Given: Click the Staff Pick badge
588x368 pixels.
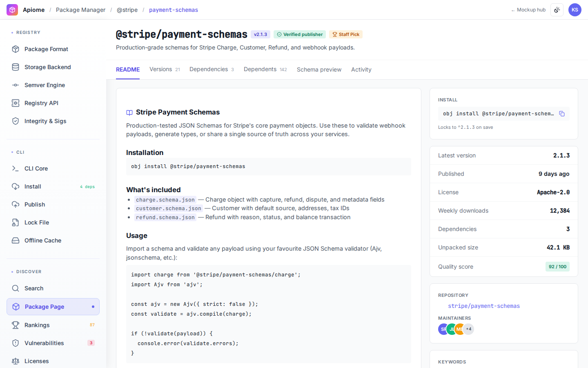Looking at the screenshot, I should pyautogui.click(x=346, y=34).
